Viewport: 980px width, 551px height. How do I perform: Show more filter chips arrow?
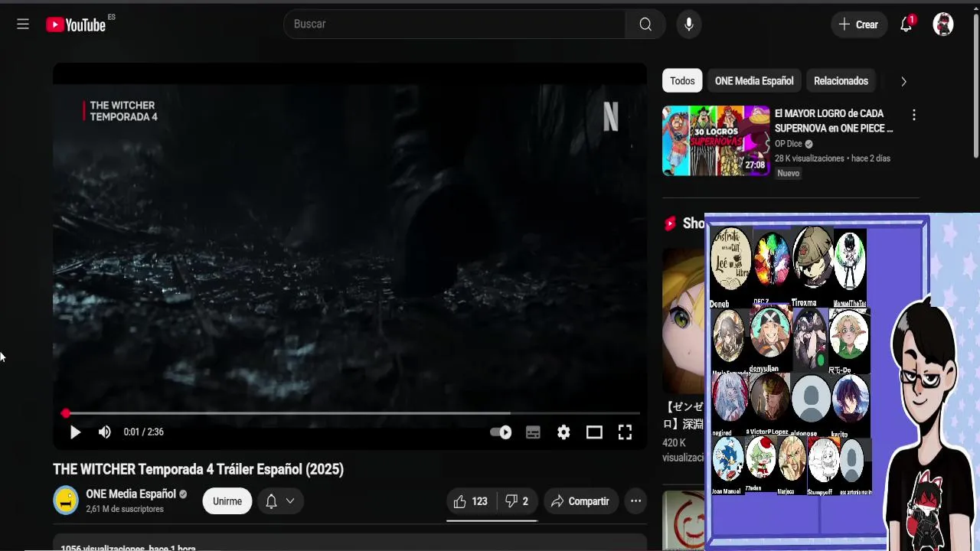point(903,81)
